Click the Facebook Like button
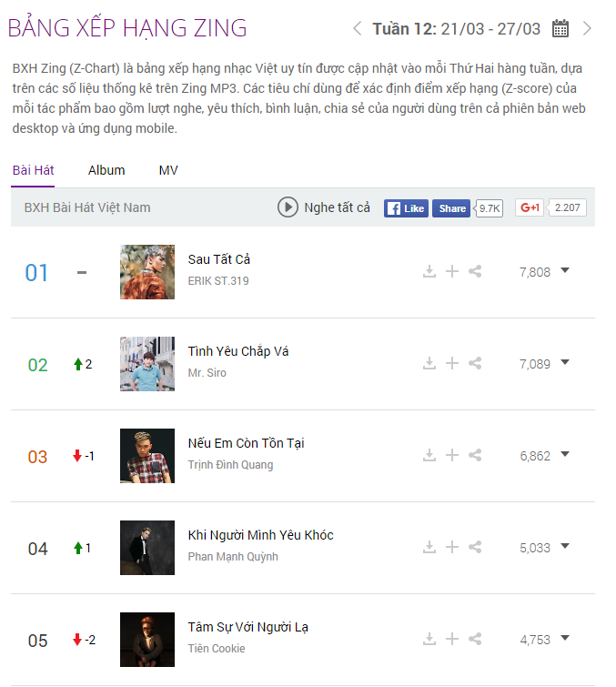The image size is (616, 687). [406, 208]
